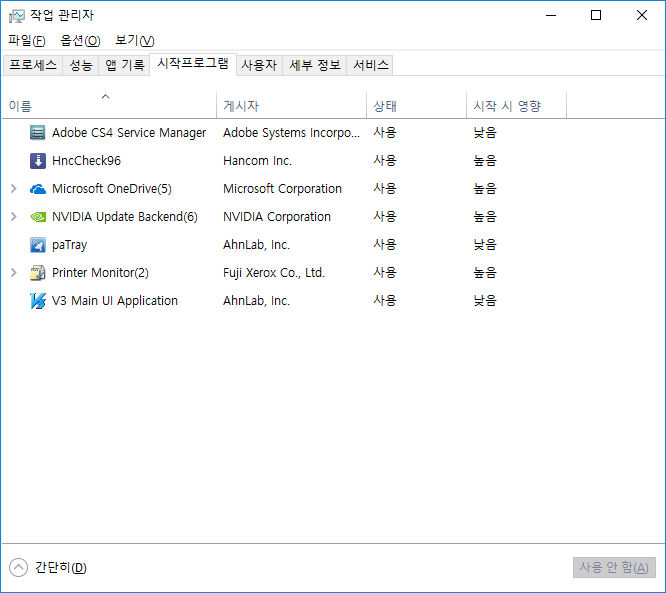The image size is (666, 593).
Task: Click the HncCheck96 download icon
Action: [x=37, y=161]
